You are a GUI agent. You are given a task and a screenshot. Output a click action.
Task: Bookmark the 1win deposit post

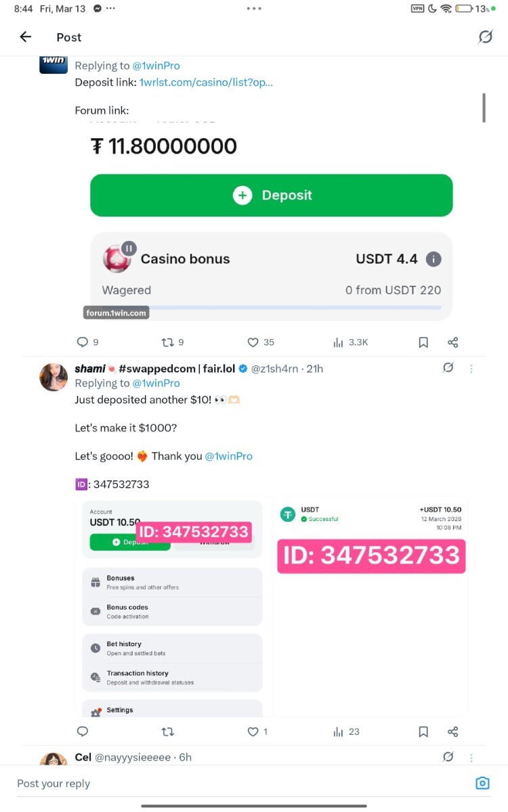423,342
